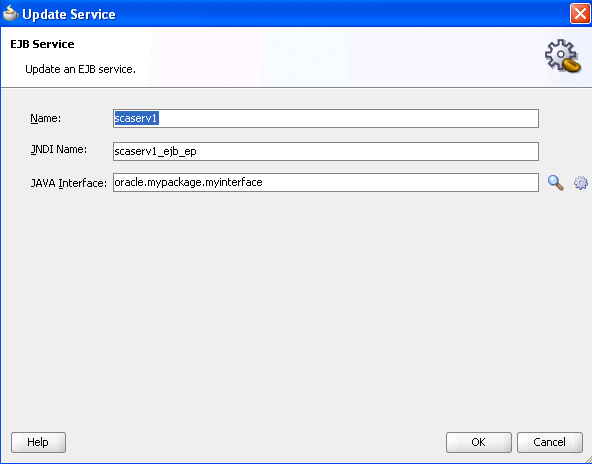Focus the Name field containing scaserv1
Screen dimensions: 592x464
point(326,119)
